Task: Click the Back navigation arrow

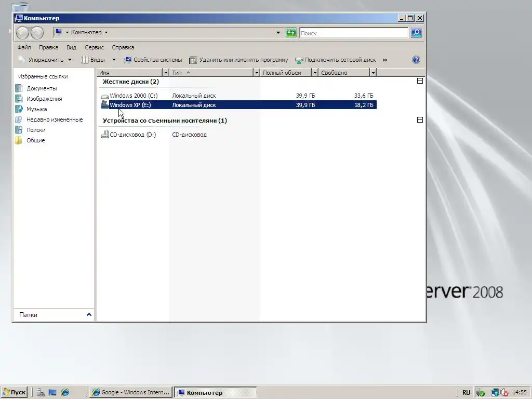Action: pyautogui.click(x=22, y=33)
